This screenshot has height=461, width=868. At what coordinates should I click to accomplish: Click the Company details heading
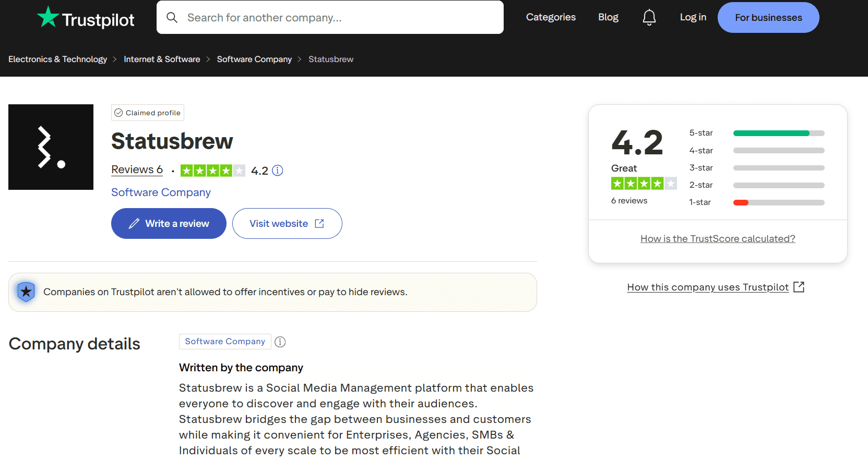[x=74, y=344]
